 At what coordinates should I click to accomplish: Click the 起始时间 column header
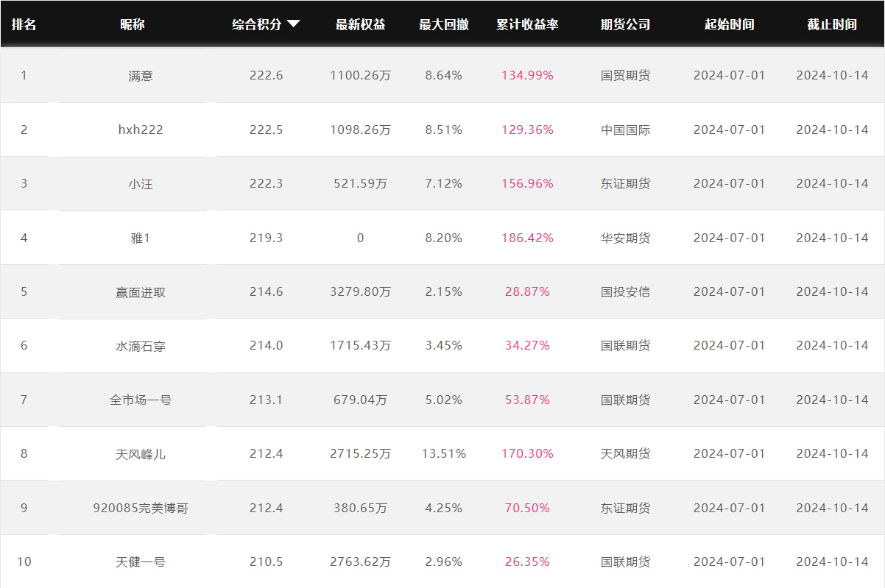(729, 24)
